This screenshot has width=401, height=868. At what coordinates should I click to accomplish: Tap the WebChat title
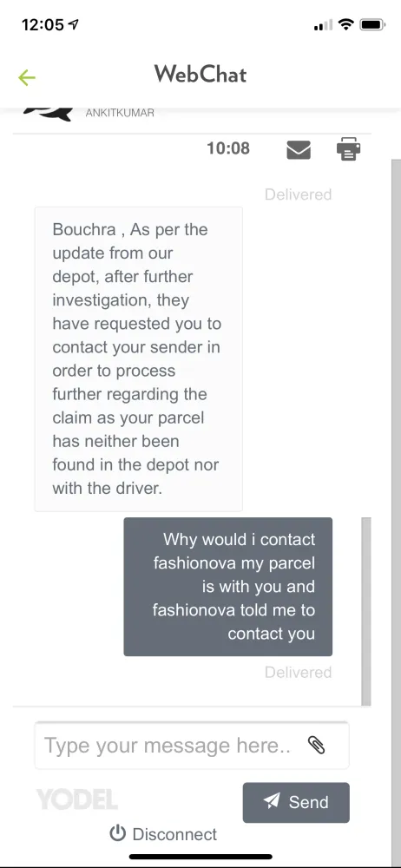coord(200,74)
